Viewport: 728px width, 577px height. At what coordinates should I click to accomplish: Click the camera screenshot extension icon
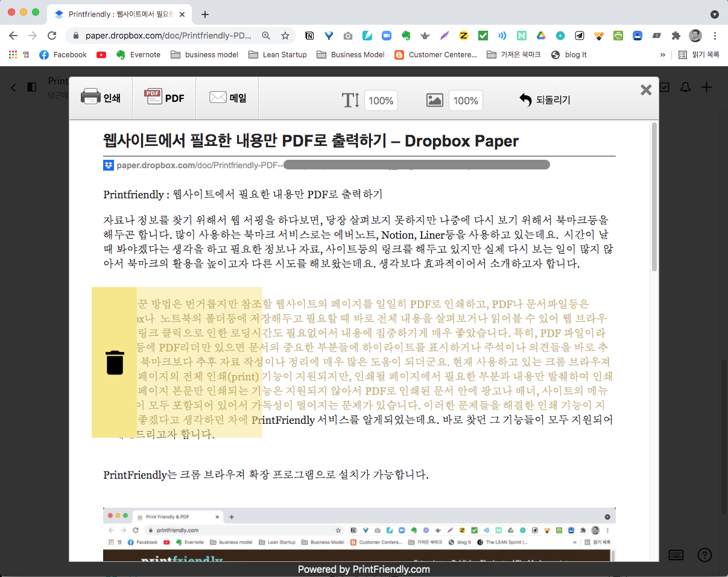click(x=348, y=36)
